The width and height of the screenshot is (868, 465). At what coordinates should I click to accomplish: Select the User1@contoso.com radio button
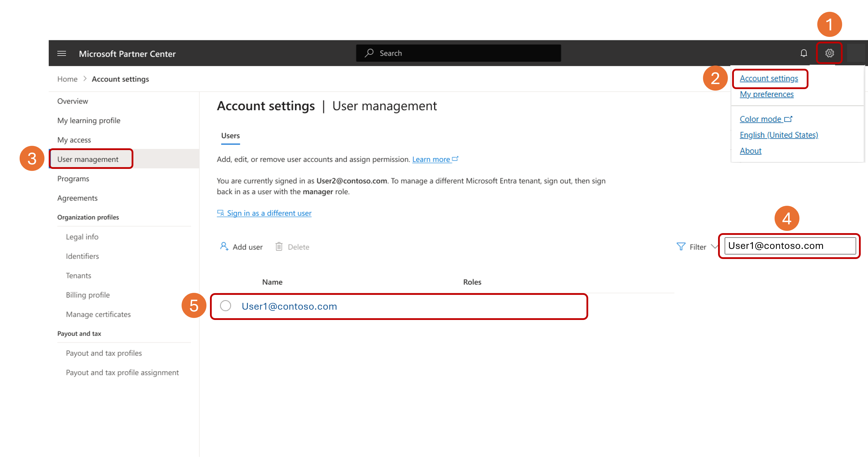coord(226,306)
